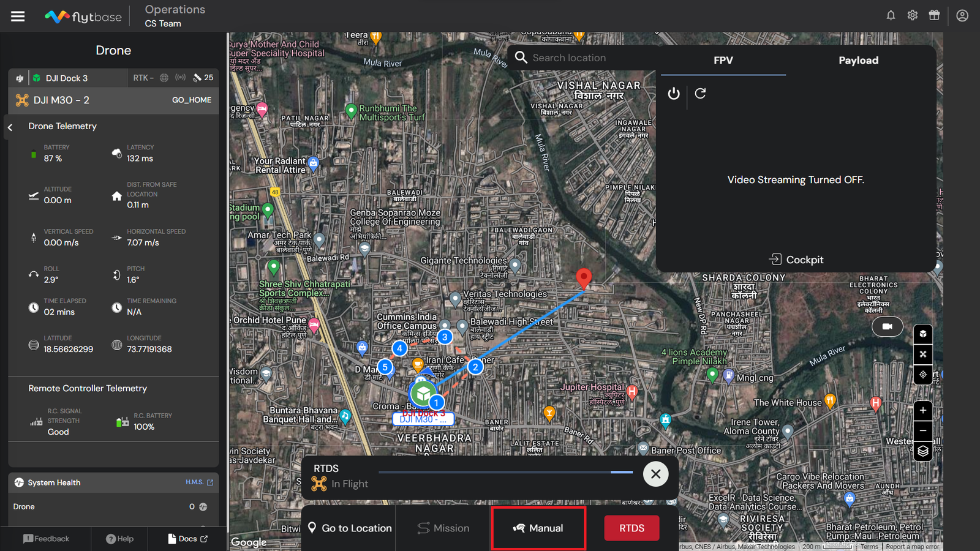Refresh the FPV video stream
This screenshot has height=551, width=980.
pos(700,93)
